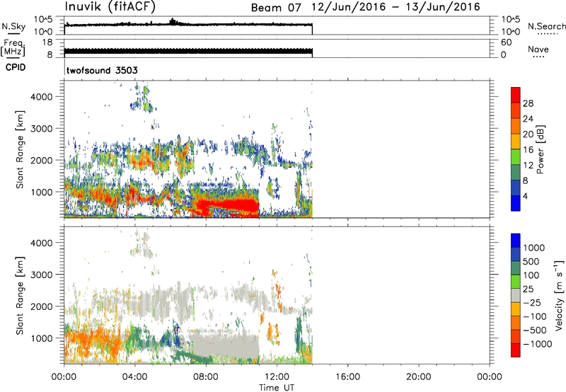566x392 pixels.
Task: Click the '20:00' time axis tick label
Action: coord(419,377)
